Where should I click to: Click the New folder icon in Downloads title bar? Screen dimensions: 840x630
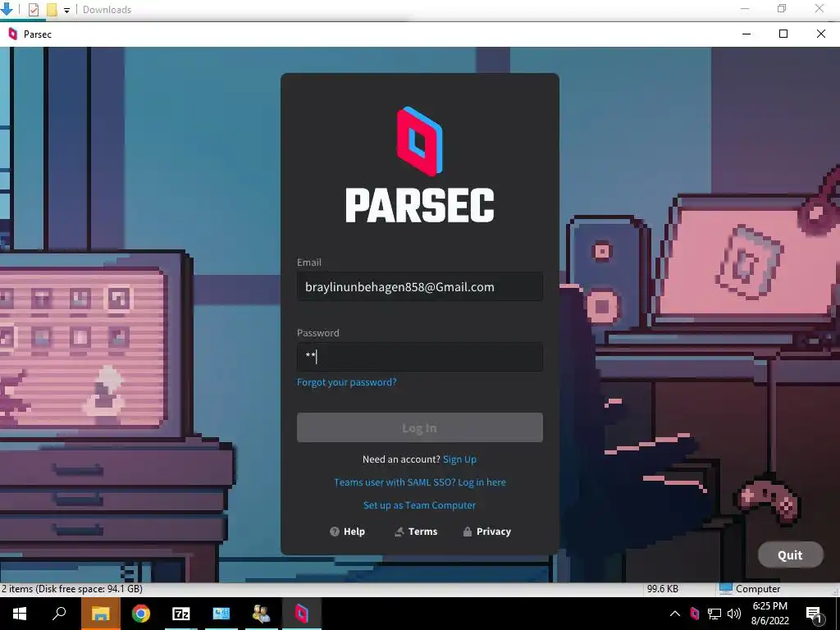[52, 9]
